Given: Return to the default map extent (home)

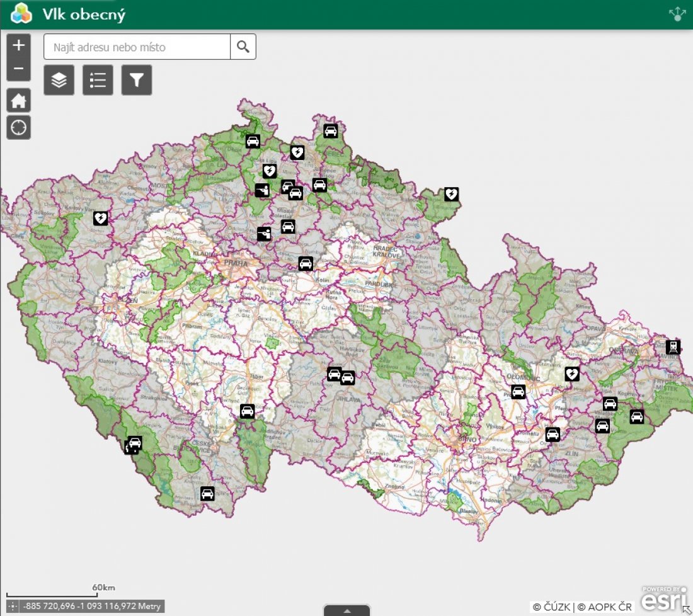Looking at the screenshot, I should tap(19, 100).
